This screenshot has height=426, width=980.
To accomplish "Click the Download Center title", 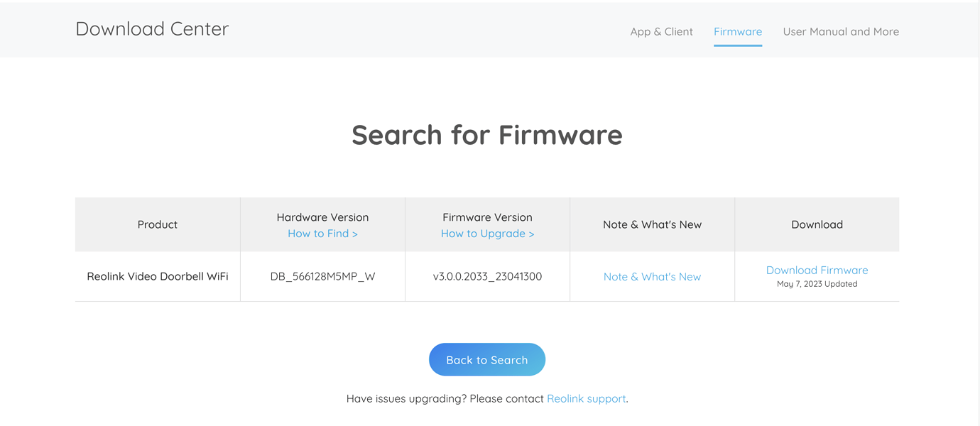I will pyautogui.click(x=152, y=28).
